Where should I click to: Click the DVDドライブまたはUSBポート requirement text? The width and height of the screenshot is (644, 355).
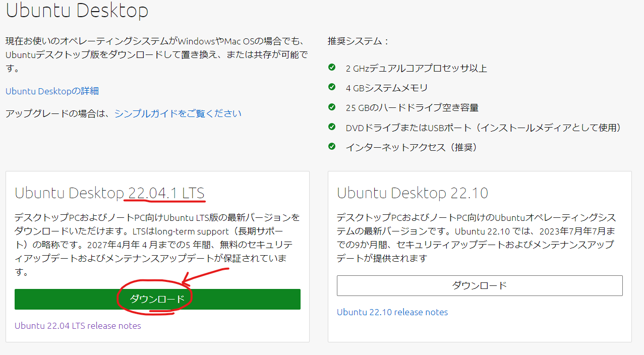(x=483, y=128)
